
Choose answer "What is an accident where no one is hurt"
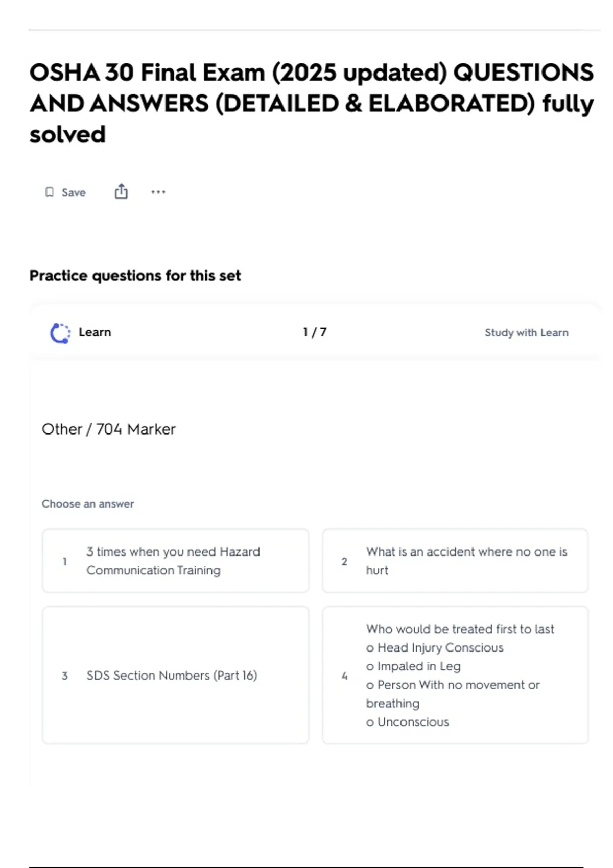(x=466, y=561)
